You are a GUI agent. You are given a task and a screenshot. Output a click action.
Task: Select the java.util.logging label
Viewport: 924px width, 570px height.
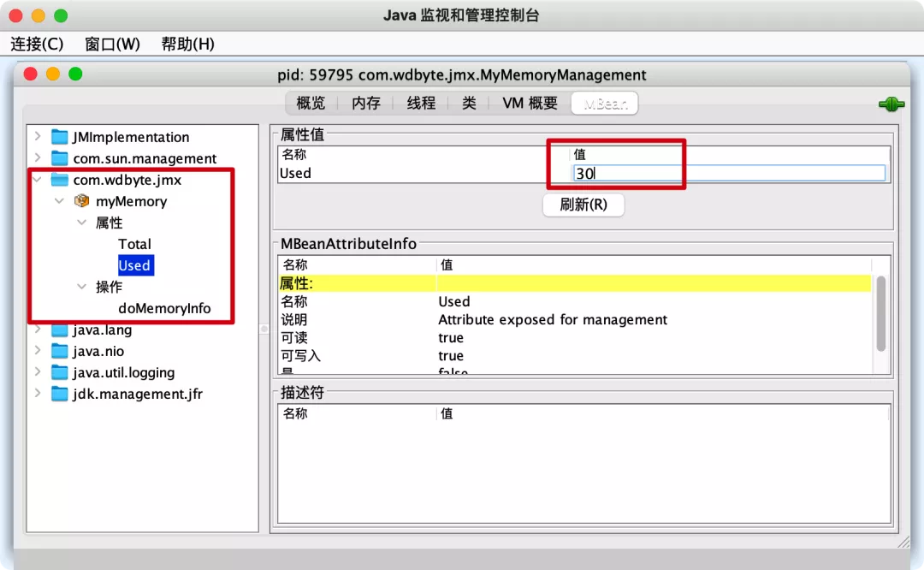(124, 372)
